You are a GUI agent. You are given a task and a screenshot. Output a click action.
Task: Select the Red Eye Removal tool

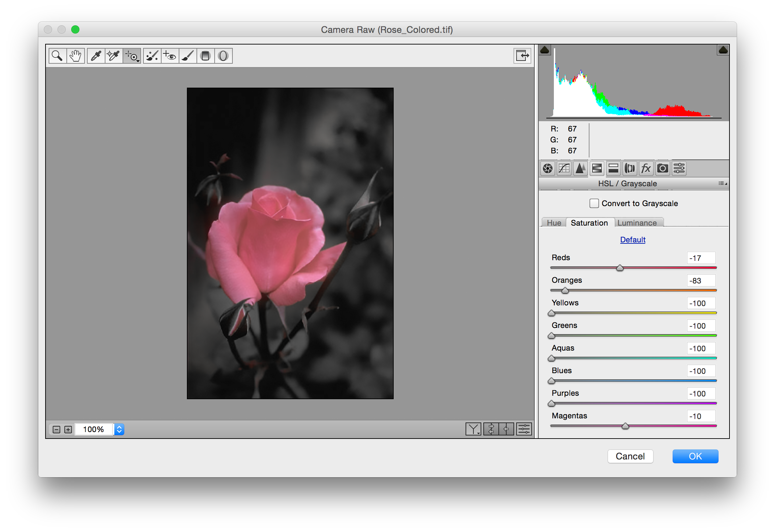tap(170, 56)
